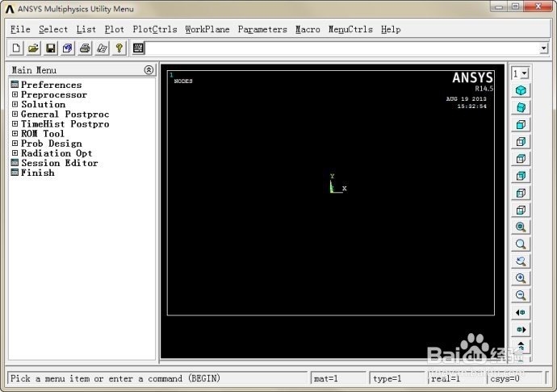The height and width of the screenshot is (392, 557).
Task: Expand the Prob Design node
Action: tap(15, 143)
